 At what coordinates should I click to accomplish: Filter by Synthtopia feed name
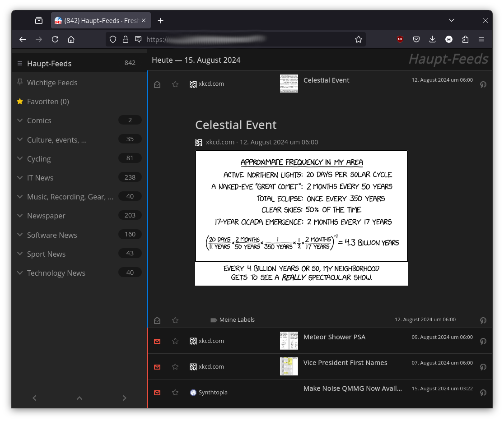[x=213, y=392]
